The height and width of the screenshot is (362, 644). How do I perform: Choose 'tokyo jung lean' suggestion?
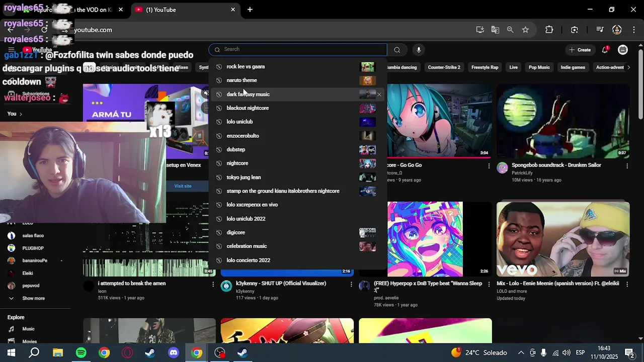click(x=297, y=177)
